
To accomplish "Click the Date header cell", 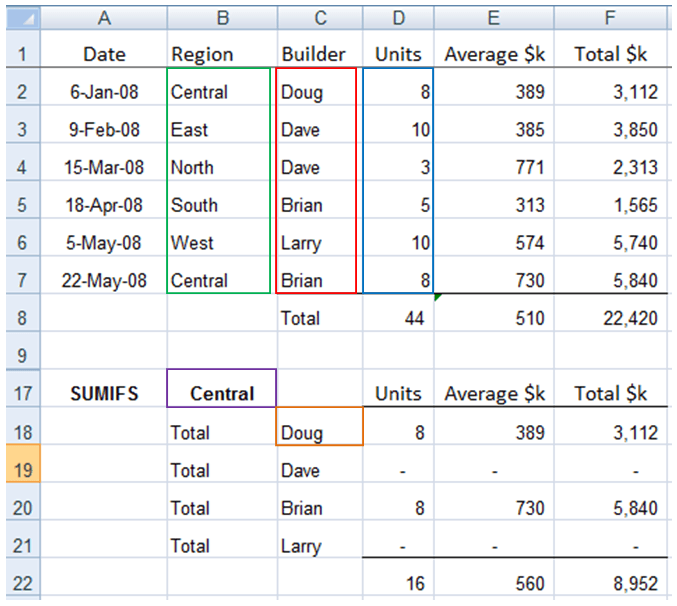I will (104, 48).
